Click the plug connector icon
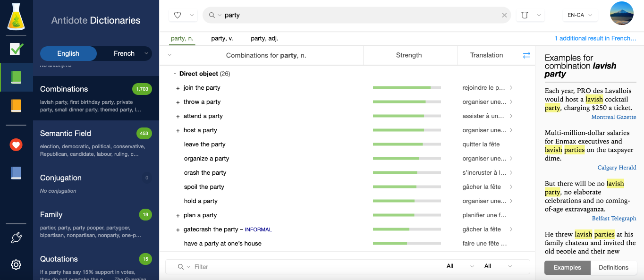This screenshot has height=280, width=644. pos(16,238)
